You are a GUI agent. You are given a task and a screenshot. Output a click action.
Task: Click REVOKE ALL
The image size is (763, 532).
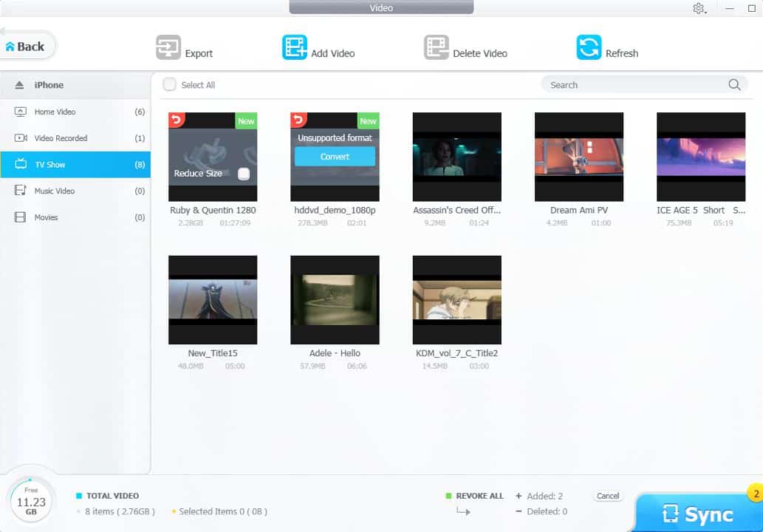pyautogui.click(x=479, y=496)
